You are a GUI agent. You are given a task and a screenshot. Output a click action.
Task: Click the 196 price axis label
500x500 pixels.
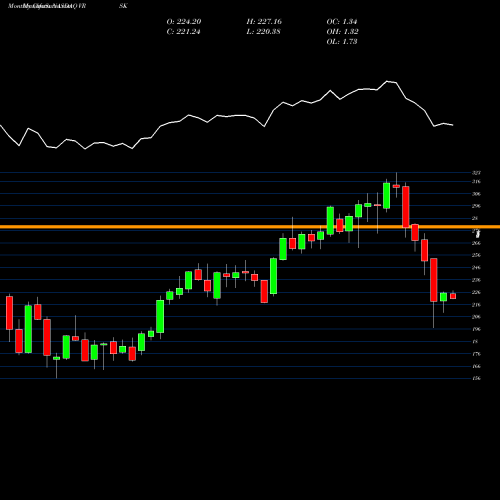pyautogui.click(x=476, y=329)
